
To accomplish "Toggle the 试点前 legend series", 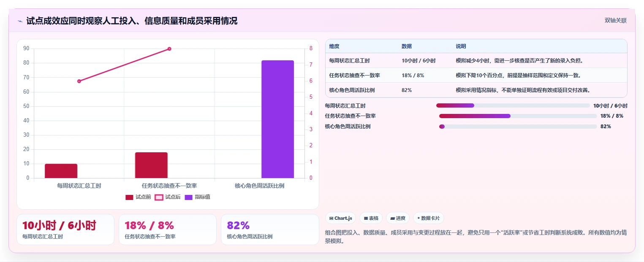I will coord(138,197).
